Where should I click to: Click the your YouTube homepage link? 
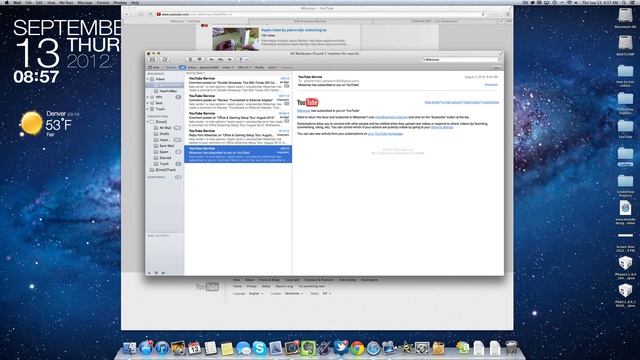pos(385,134)
